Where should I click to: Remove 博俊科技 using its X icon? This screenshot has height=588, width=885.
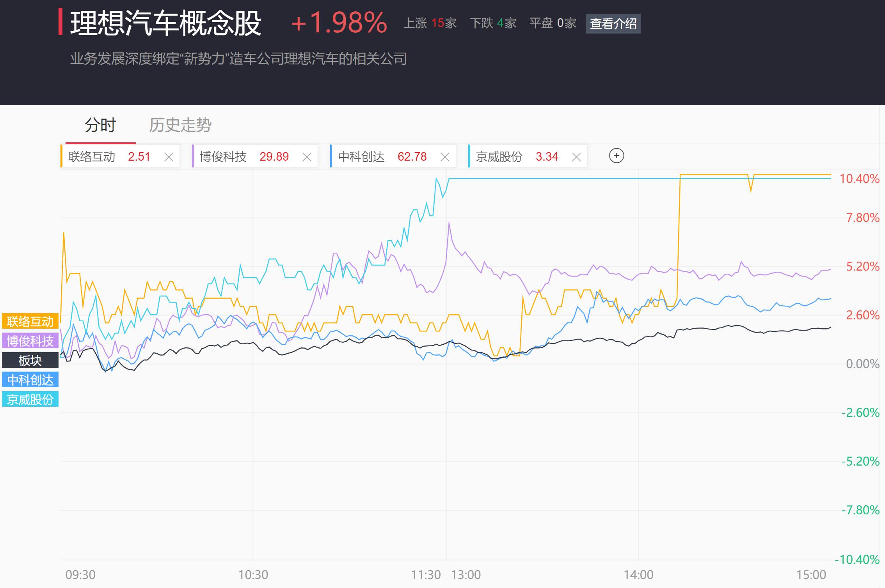click(307, 157)
